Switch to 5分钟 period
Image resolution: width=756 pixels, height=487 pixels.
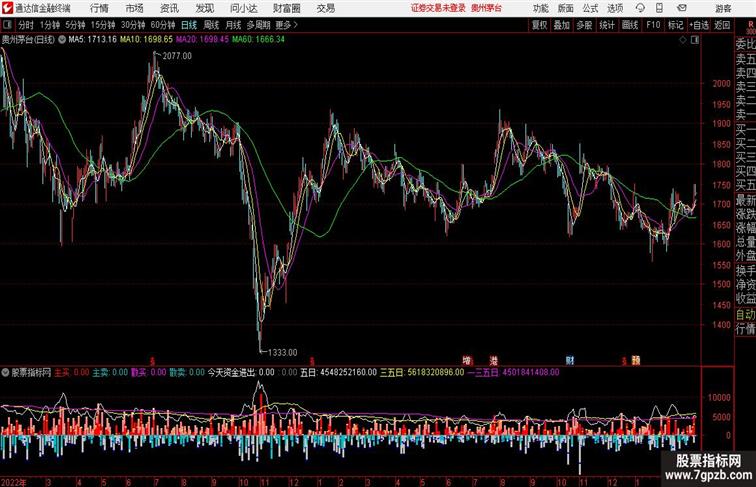click(75, 25)
